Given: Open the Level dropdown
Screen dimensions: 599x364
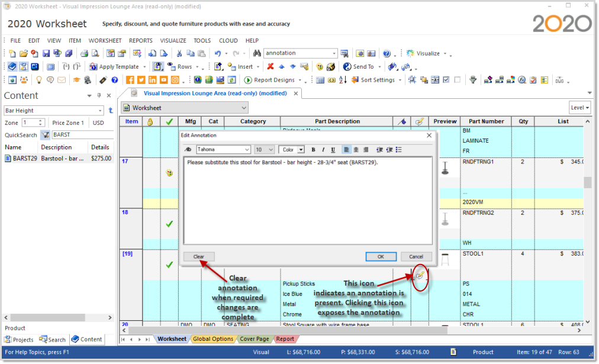Looking at the screenshot, I should click(x=580, y=108).
